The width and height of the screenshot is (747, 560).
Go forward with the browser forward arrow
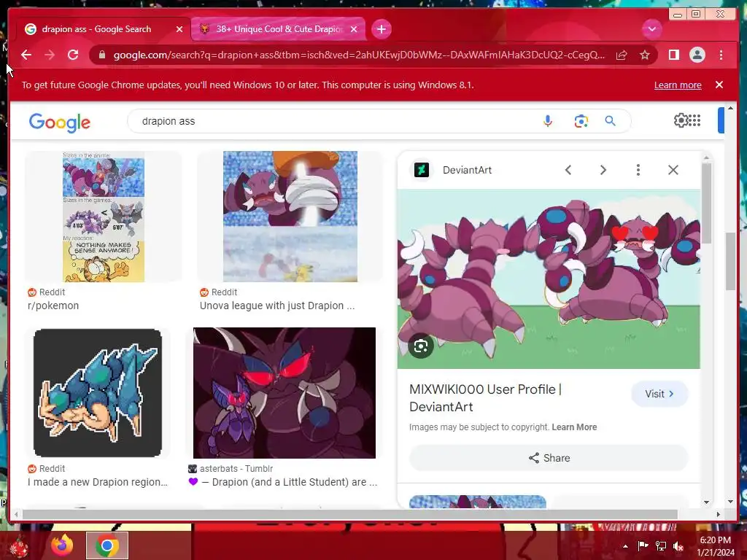tap(50, 55)
